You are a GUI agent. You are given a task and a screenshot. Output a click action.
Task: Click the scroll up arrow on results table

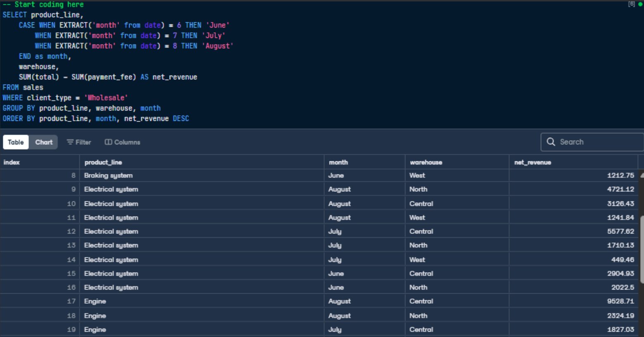pos(642,175)
